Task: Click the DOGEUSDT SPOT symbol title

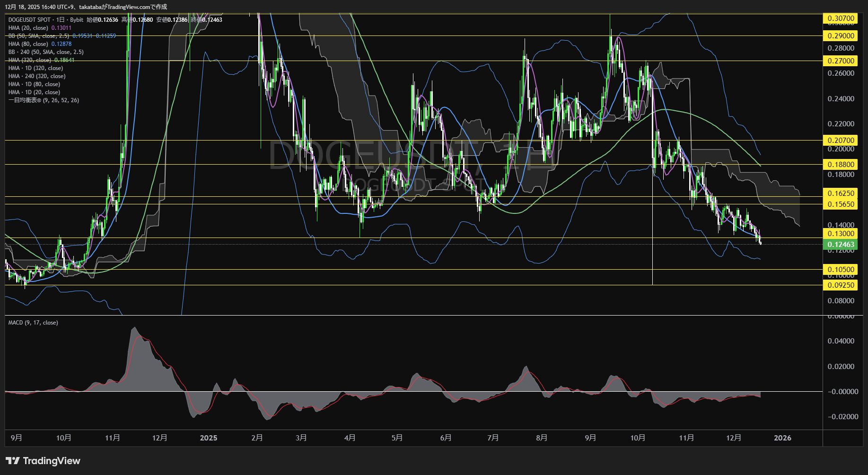Action: (29, 20)
